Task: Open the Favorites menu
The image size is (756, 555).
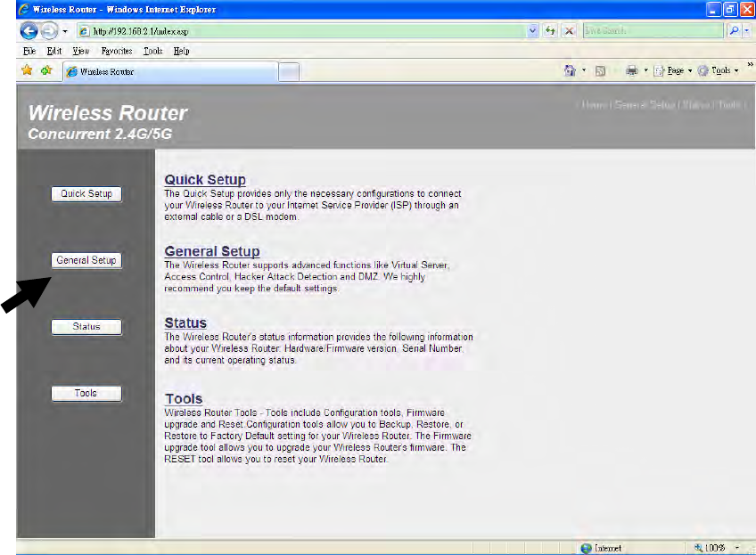Action: tap(117, 51)
